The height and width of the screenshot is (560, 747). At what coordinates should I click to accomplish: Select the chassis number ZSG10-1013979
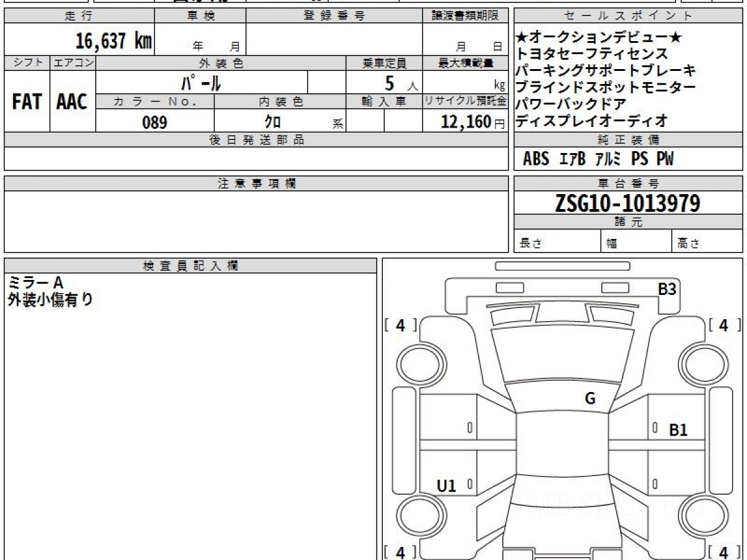[628, 203]
